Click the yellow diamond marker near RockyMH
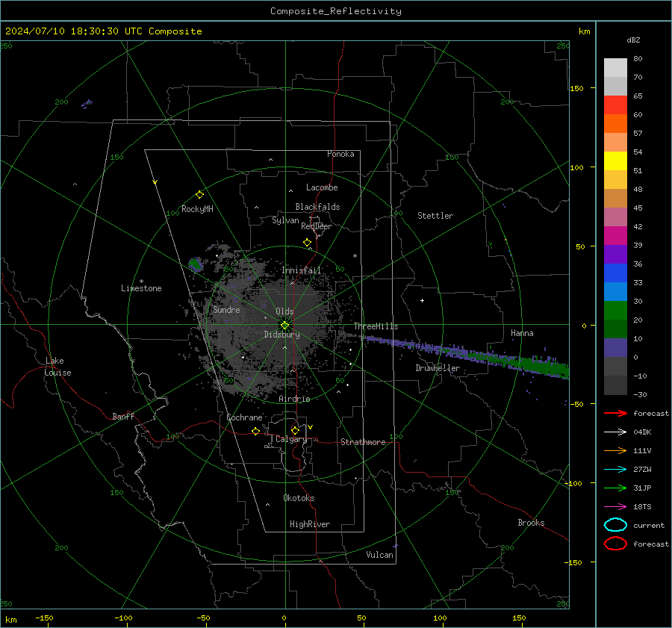The width and height of the screenshot is (672, 628). [199, 195]
